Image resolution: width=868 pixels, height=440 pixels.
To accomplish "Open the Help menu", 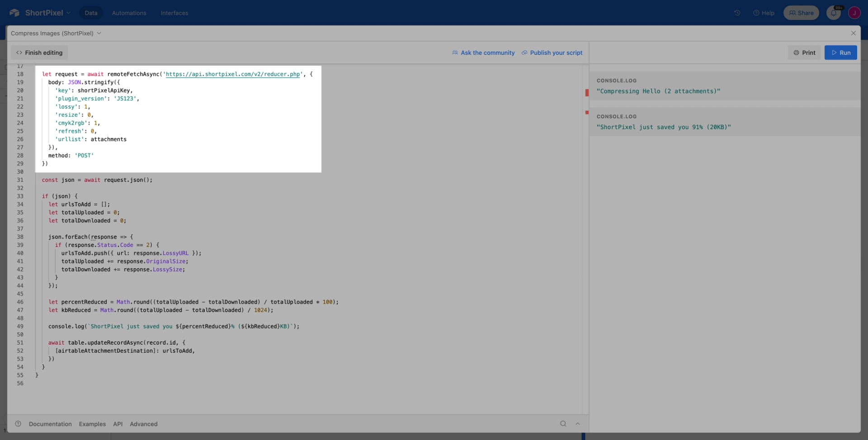I will [764, 13].
